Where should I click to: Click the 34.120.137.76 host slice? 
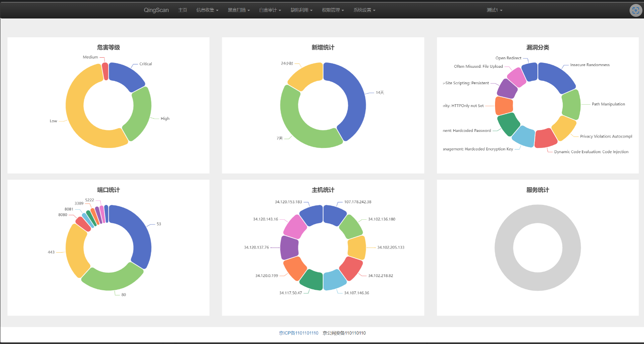(x=289, y=247)
